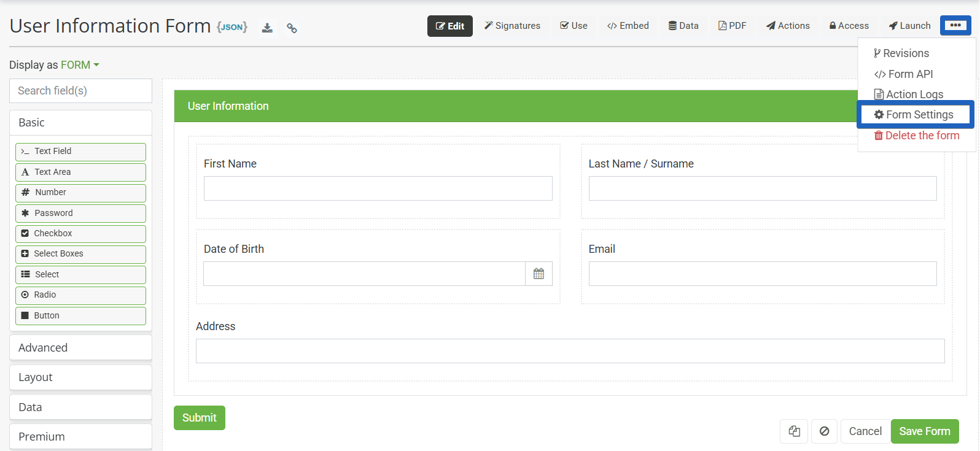The image size is (980, 451).
Task: Click the link icon beside form title
Action: coord(292,28)
